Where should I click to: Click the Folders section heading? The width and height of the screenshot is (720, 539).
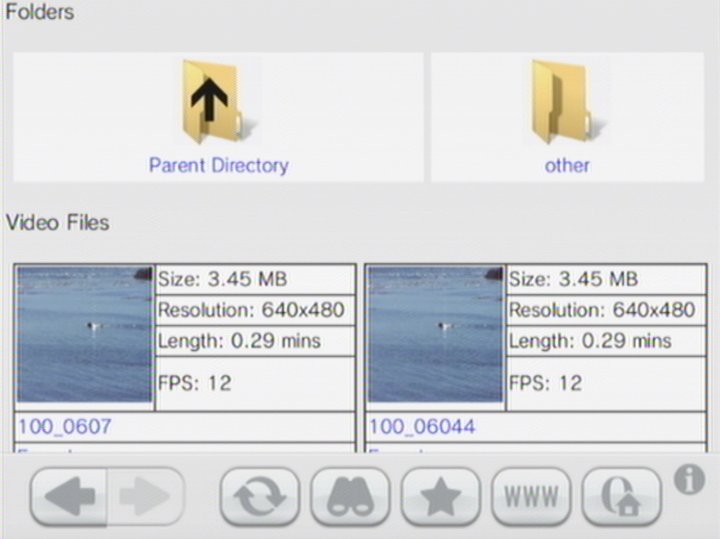coord(40,14)
